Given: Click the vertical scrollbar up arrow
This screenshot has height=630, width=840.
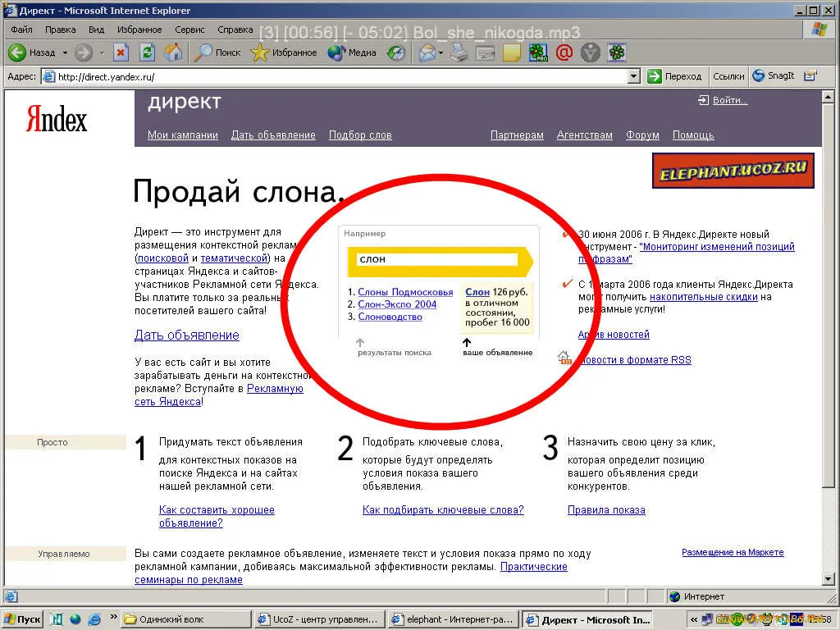Looking at the screenshot, I should (x=829, y=97).
